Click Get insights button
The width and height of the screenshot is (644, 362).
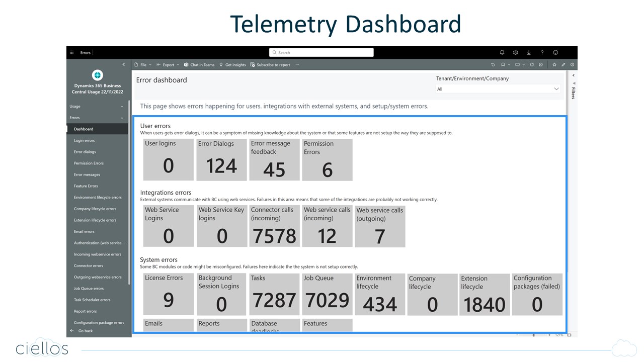coord(232,65)
